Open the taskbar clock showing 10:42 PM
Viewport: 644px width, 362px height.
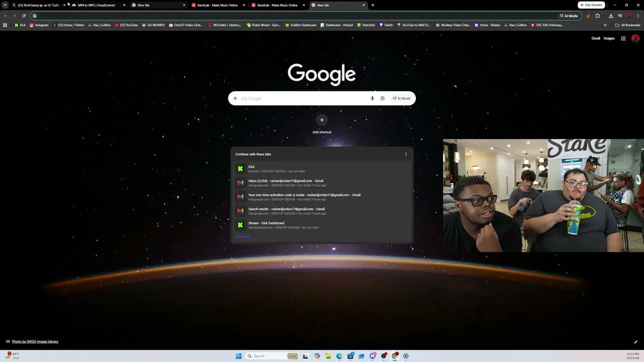[633, 356]
